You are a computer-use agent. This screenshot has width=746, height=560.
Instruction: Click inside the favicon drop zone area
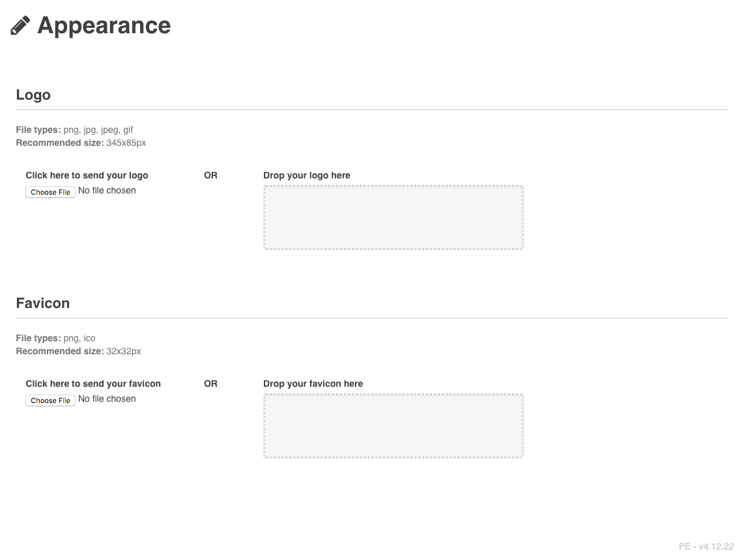393,426
